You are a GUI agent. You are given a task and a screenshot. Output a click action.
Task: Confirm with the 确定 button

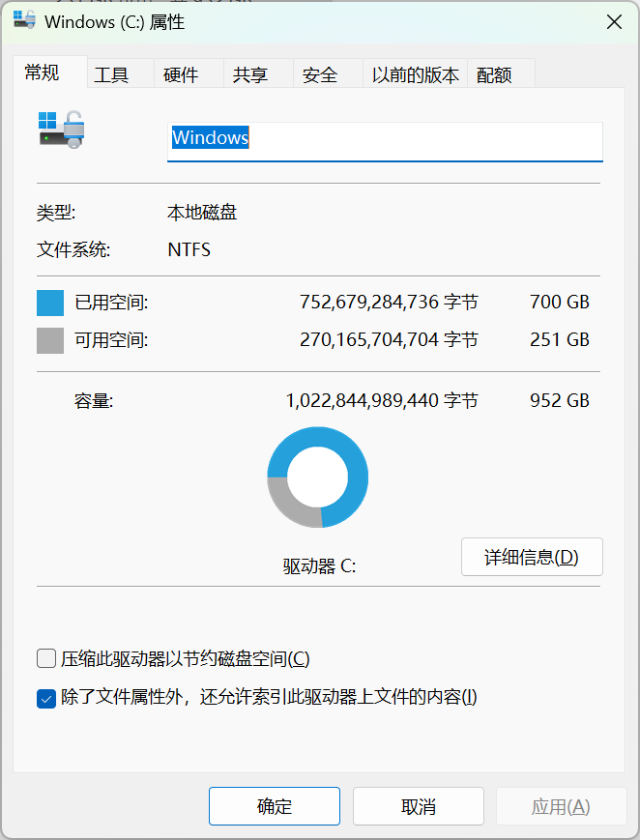pyautogui.click(x=275, y=806)
